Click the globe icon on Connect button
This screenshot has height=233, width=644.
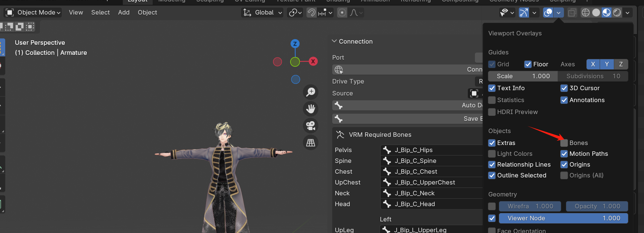point(339,70)
